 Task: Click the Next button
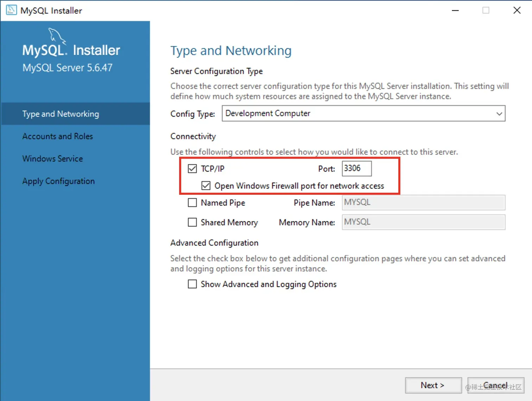click(433, 385)
